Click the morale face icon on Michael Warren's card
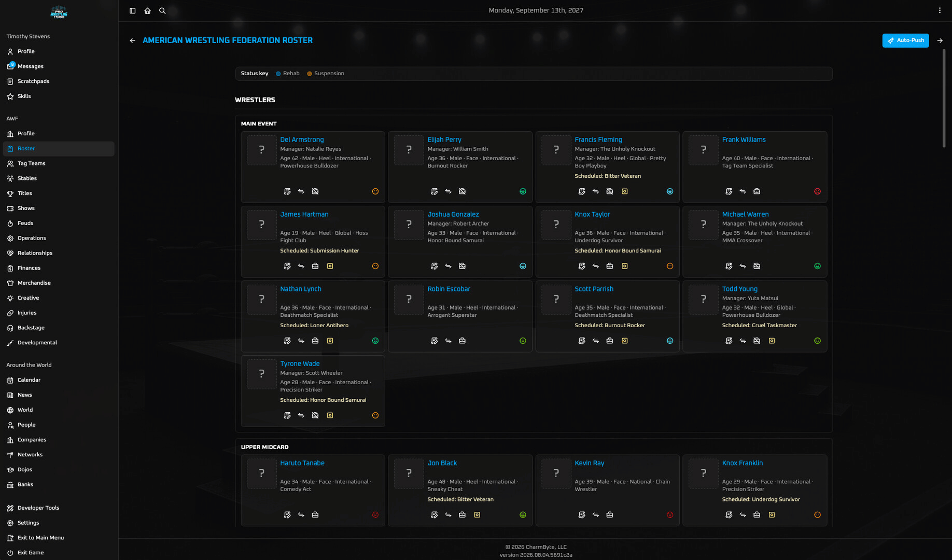The width and height of the screenshot is (952, 560). (x=818, y=266)
